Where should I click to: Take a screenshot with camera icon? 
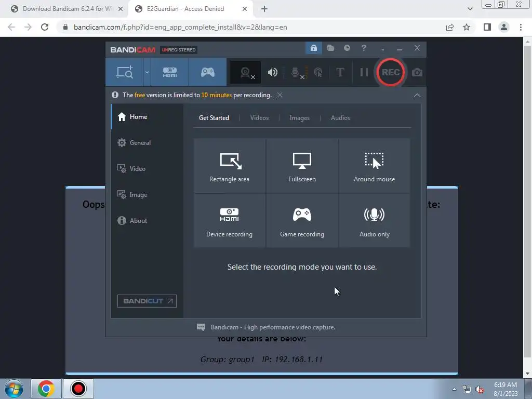[417, 72]
